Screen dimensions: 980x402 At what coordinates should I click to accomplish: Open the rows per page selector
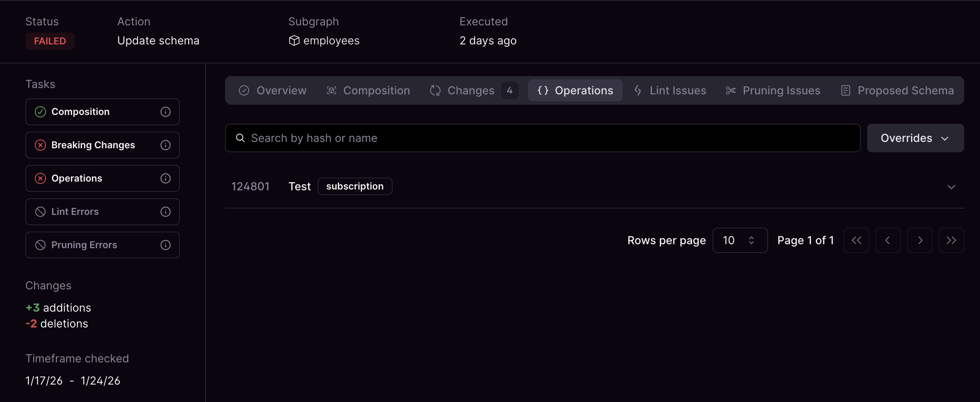point(740,240)
